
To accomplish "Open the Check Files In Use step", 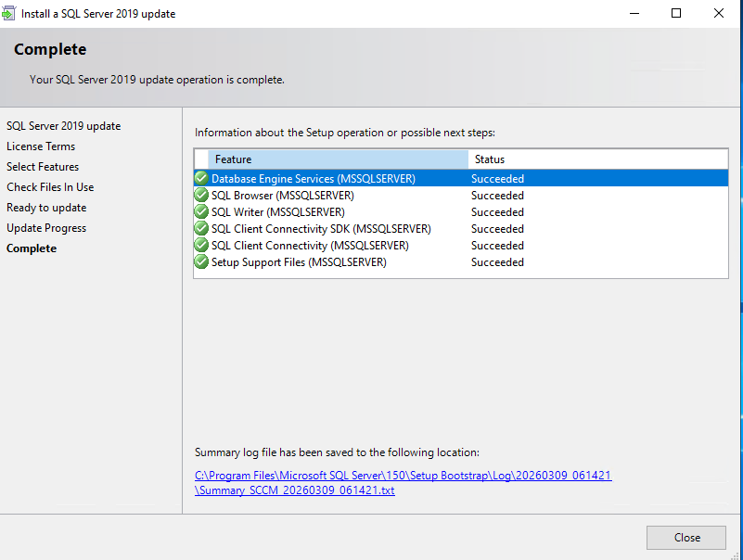I will coord(50,187).
